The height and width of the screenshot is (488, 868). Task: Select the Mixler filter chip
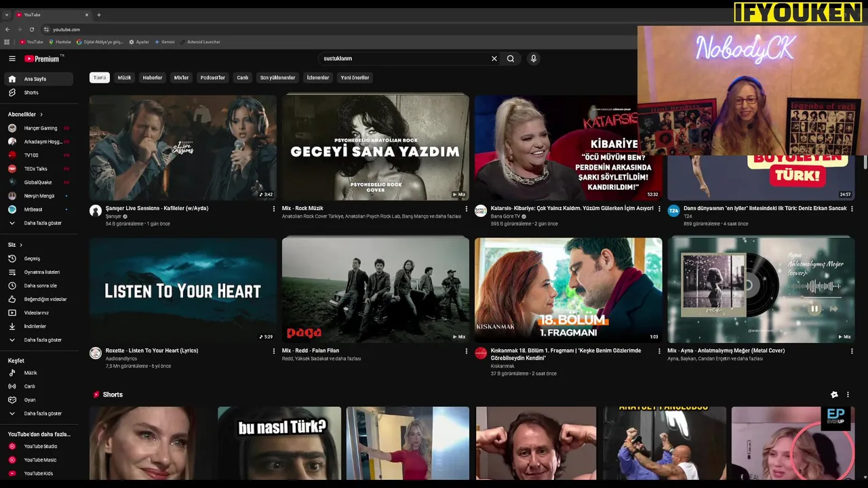(181, 77)
